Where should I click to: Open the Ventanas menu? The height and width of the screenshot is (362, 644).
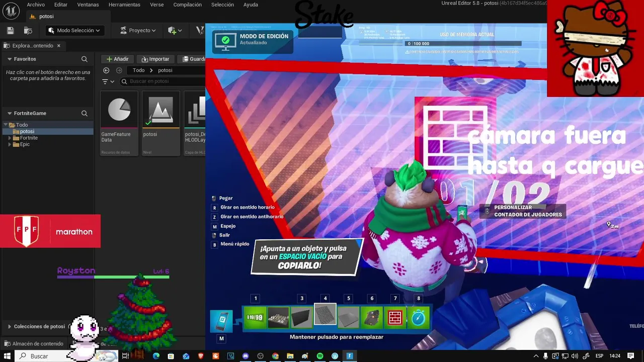(x=88, y=5)
